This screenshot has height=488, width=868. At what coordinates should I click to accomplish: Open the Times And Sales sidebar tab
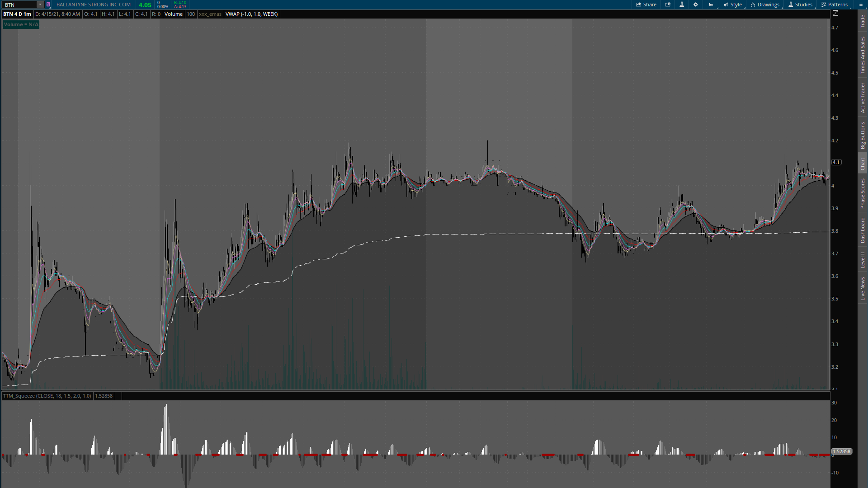point(863,55)
